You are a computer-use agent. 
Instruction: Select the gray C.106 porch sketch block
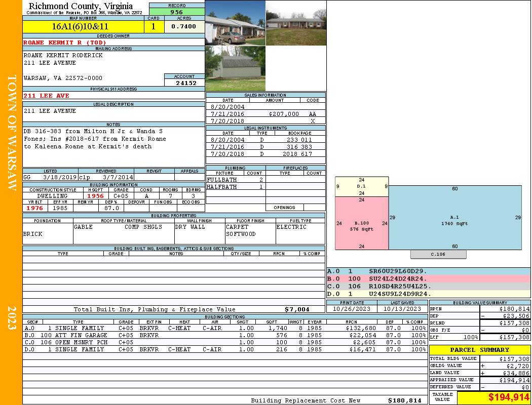coord(438,254)
